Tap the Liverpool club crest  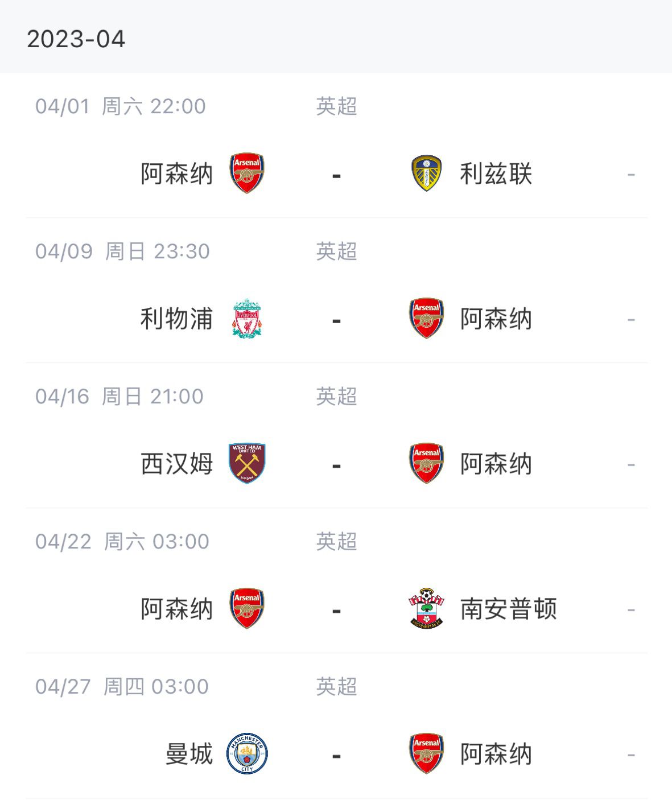(x=247, y=319)
